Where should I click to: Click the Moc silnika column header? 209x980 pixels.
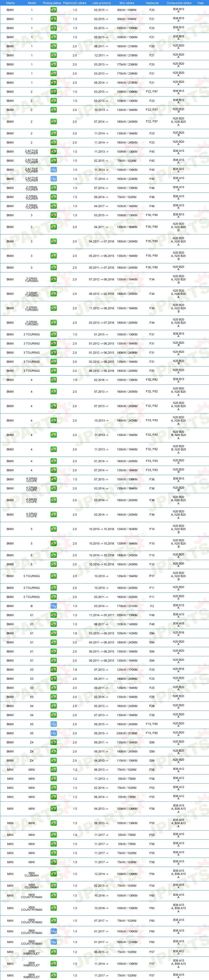point(127,3)
